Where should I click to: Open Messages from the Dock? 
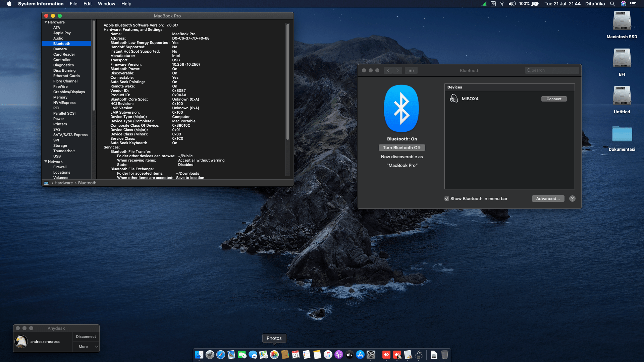click(253, 355)
